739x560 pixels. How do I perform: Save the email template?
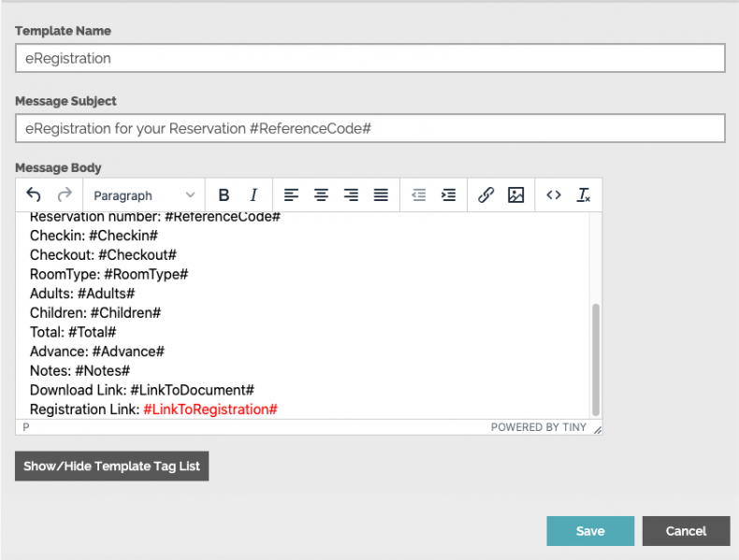coord(590,531)
